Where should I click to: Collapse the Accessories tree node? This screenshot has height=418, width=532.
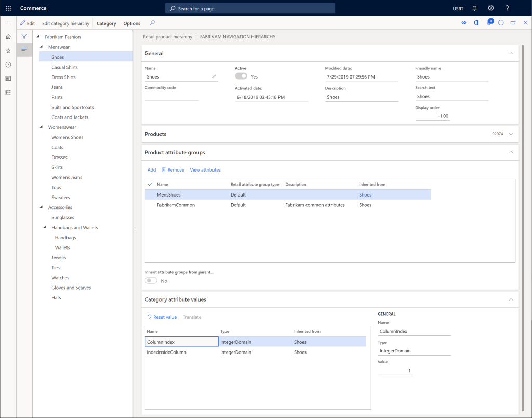click(41, 207)
